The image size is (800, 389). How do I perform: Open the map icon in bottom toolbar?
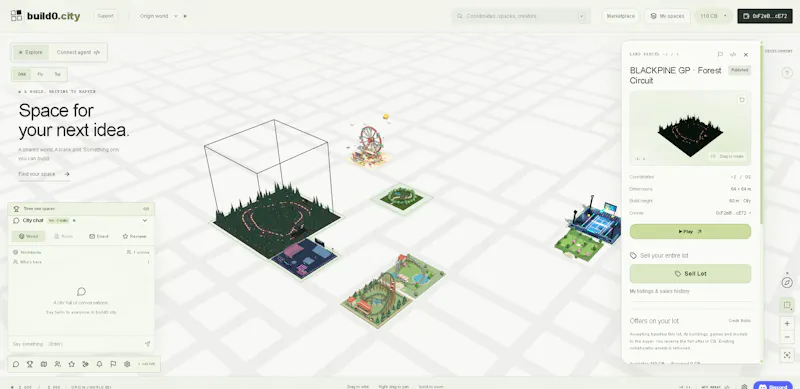(43, 364)
